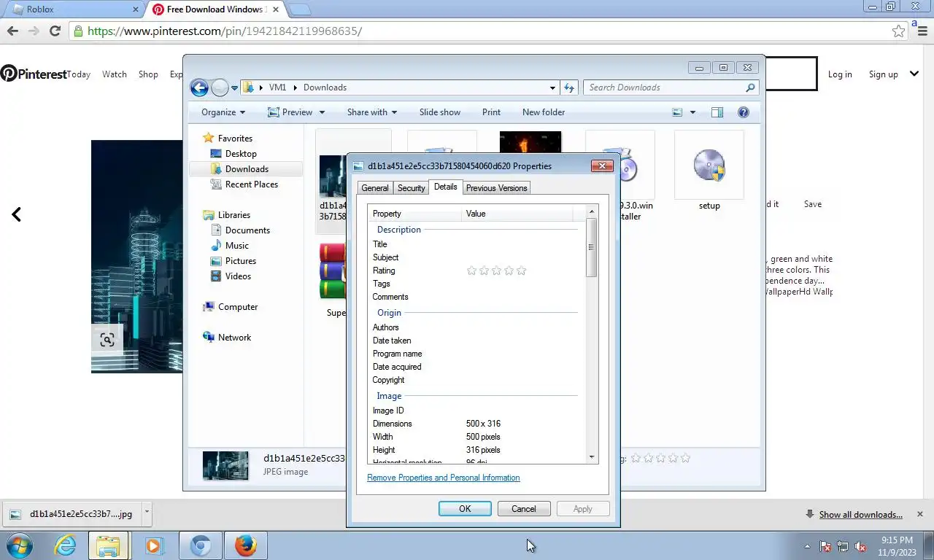Click the change view icon
The height and width of the screenshot is (560, 934).
677,112
